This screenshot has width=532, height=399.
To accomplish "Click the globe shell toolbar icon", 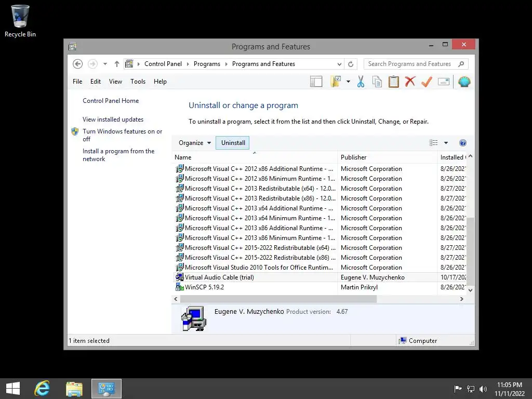I will [x=464, y=82].
